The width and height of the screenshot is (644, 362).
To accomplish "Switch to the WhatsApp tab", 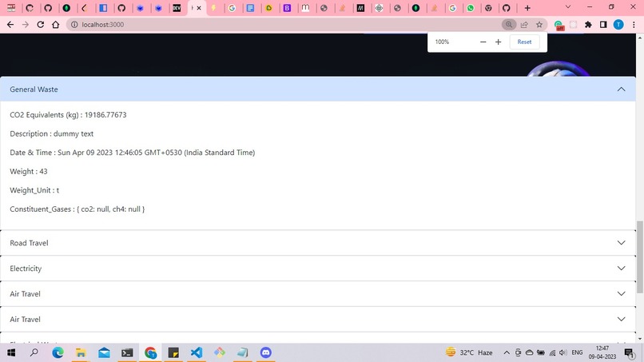I will pos(471,8).
